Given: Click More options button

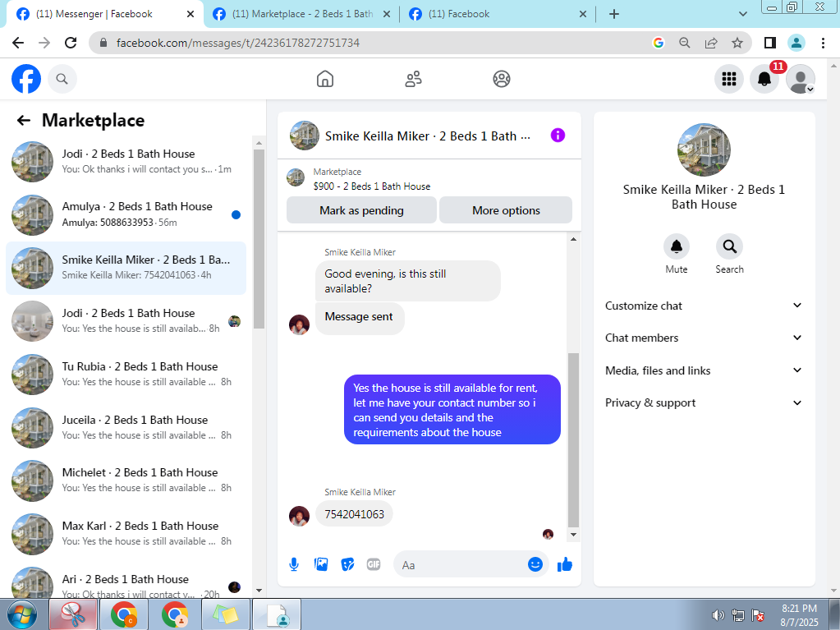Looking at the screenshot, I should [506, 210].
